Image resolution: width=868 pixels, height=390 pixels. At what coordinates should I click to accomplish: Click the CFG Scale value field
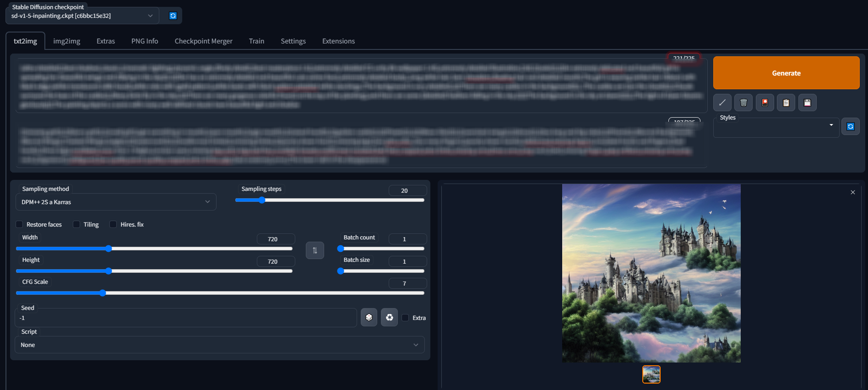coord(407,283)
